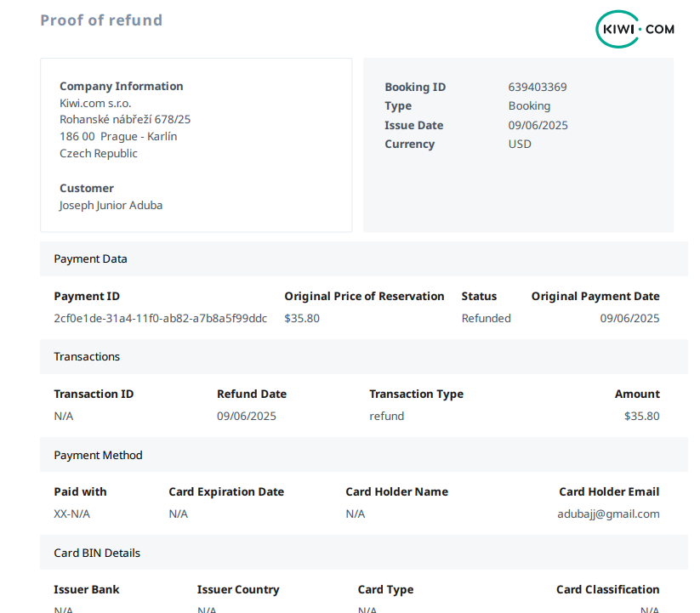Viewport: 700px width, 613px height.
Task: Select the "Czech Republic" line
Action: pos(99,154)
